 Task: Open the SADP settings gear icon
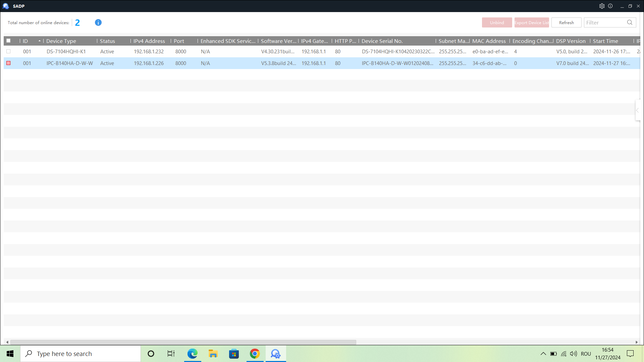(x=602, y=6)
